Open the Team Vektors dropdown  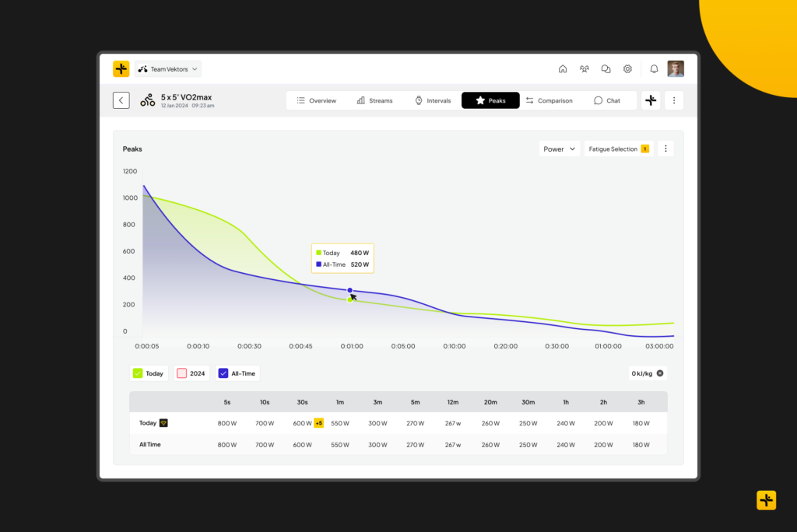[168, 69]
